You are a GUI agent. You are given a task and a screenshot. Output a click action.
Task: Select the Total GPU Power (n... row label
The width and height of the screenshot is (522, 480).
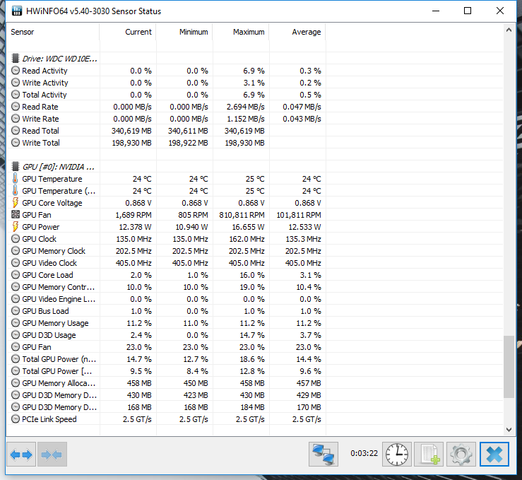pos(59,359)
